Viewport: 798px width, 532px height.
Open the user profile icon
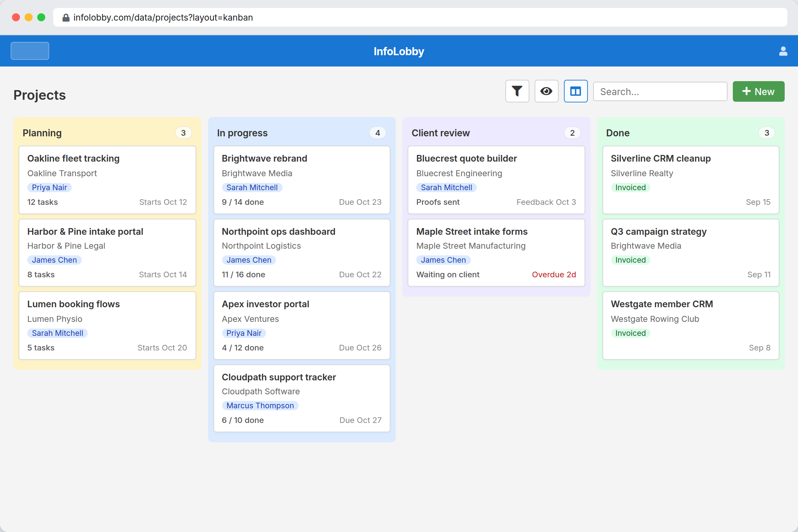tap(783, 51)
